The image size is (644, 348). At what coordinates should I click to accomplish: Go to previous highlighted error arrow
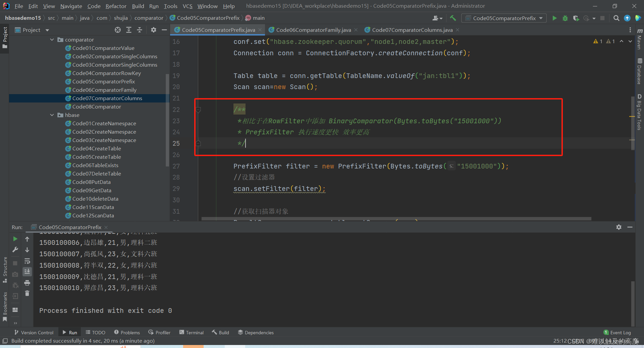tap(622, 41)
